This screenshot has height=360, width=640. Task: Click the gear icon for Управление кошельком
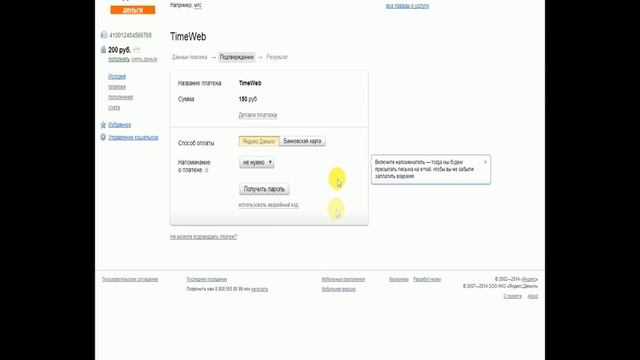point(103,137)
